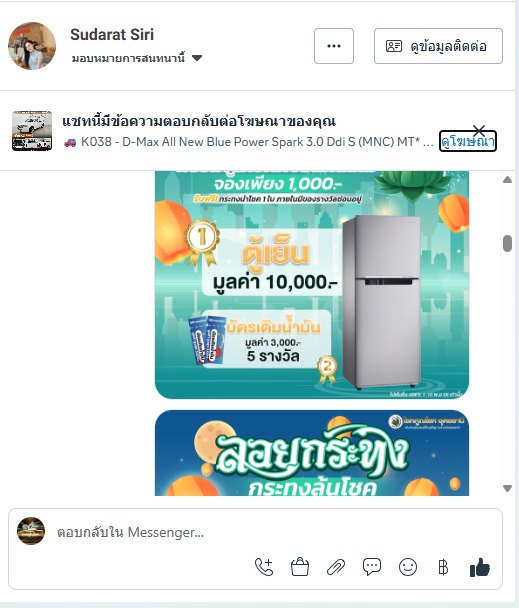Open the three-dot more options button
This screenshot has width=519, height=608.
(334, 46)
